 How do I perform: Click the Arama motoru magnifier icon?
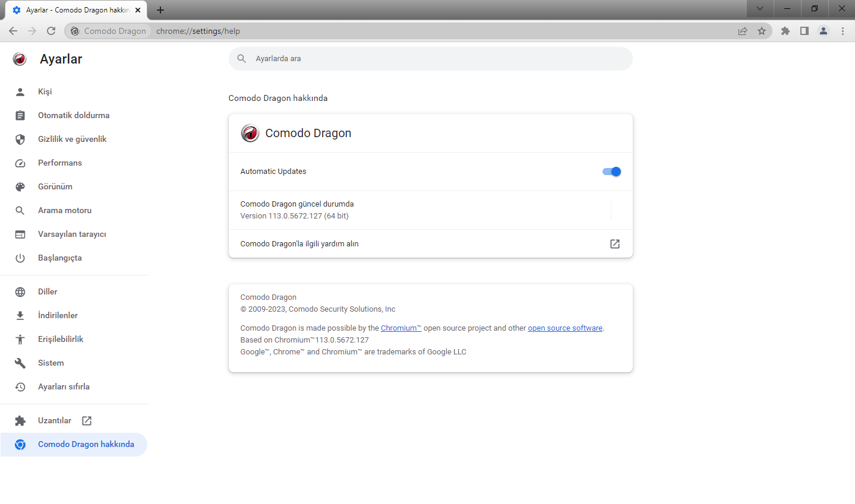[x=20, y=210]
